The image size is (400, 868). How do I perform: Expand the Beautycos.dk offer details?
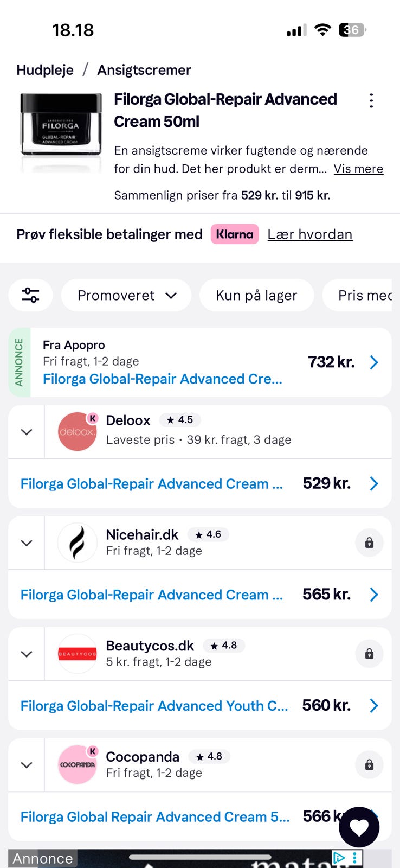point(26,654)
